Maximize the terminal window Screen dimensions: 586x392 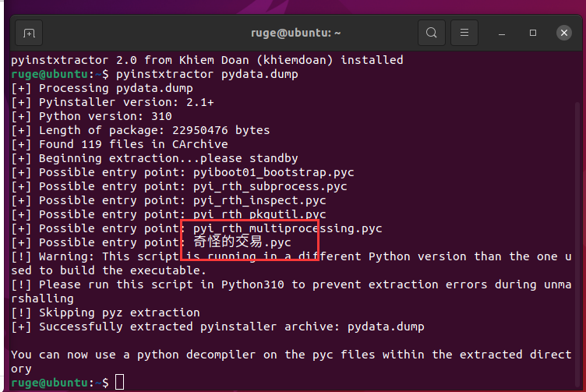click(x=533, y=34)
